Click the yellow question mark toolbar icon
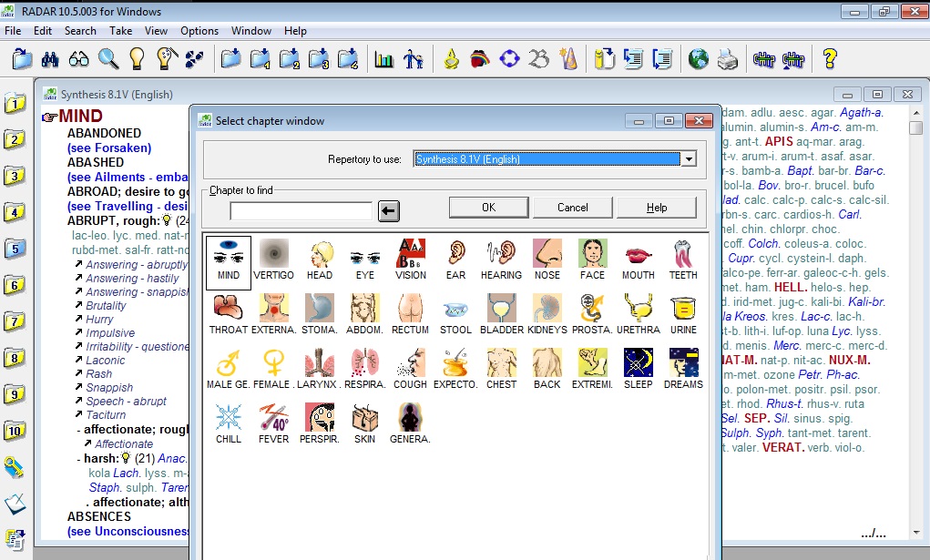 tap(830, 58)
